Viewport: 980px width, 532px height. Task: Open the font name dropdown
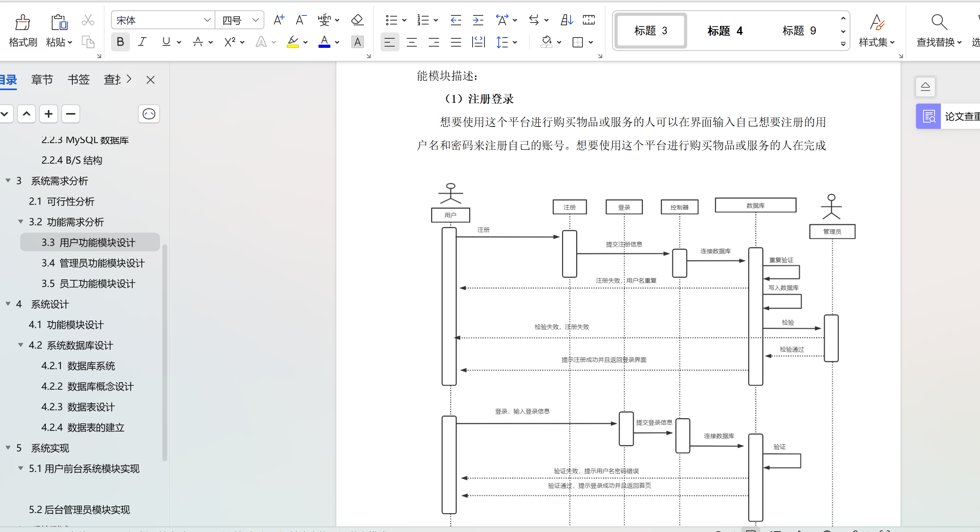tap(207, 20)
